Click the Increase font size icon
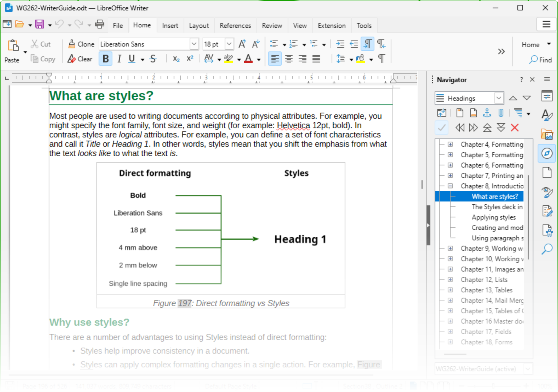The image size is (558, 392). (x=242, y=44)
